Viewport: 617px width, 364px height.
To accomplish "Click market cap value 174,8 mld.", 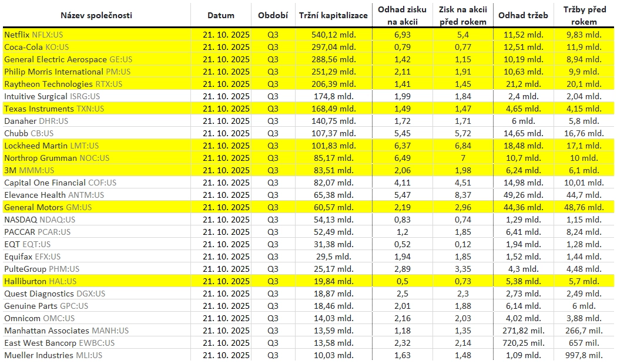I will pyautogui.click(x=334, y=96).
